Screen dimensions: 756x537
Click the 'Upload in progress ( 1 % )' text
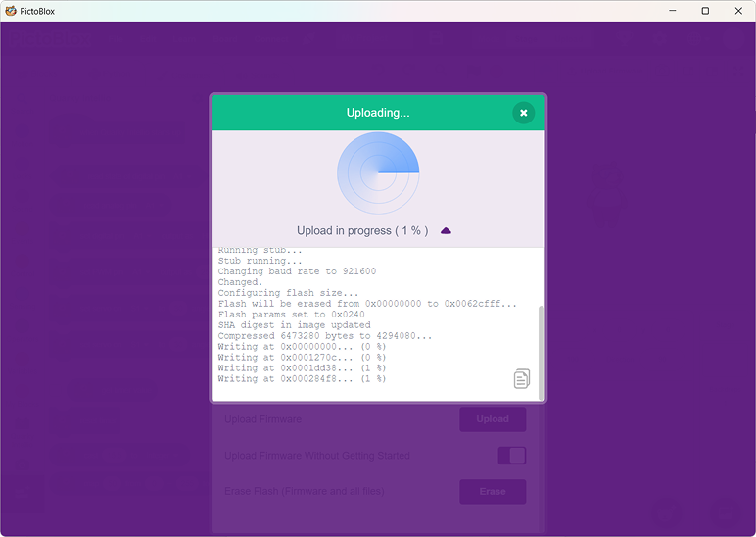pos(362,231)
